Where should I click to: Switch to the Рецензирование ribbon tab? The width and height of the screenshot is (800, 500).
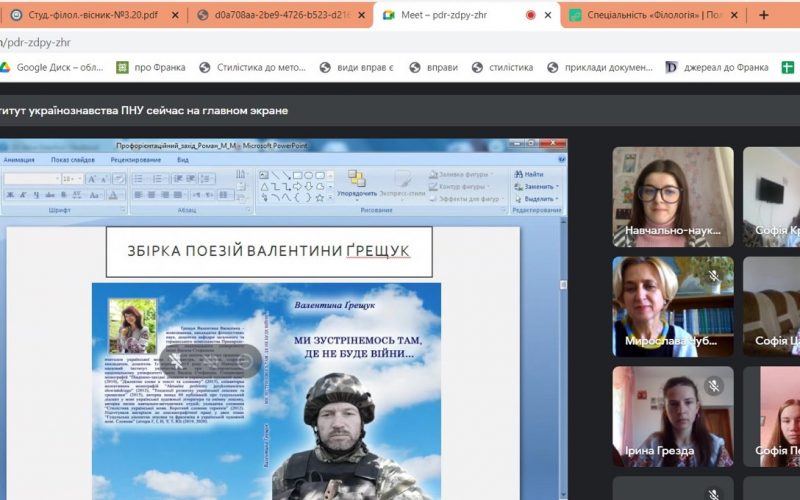tap(135, 159)
